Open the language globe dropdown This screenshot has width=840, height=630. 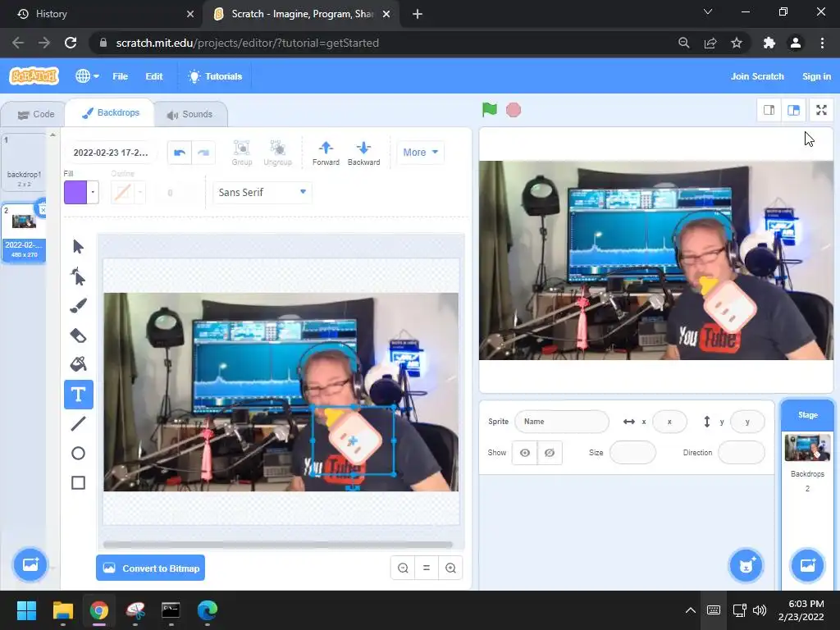coord(87,76)
